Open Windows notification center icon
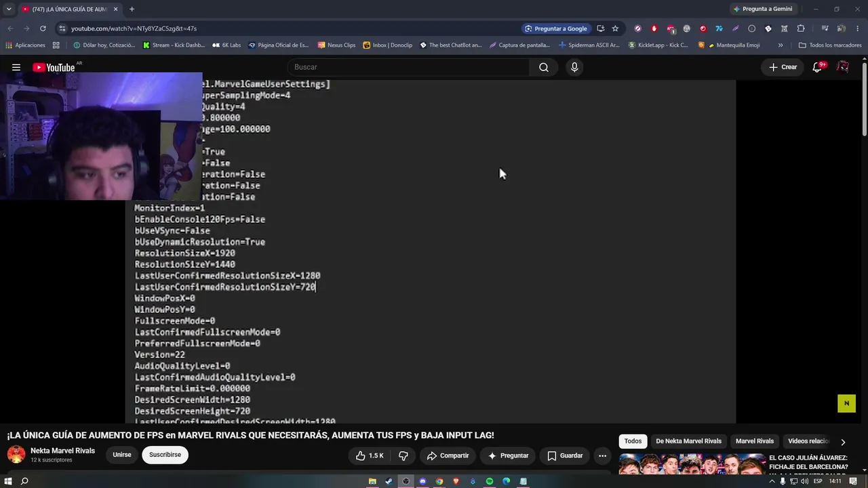This screenshot has width=868, height=488. pos(853,481)
